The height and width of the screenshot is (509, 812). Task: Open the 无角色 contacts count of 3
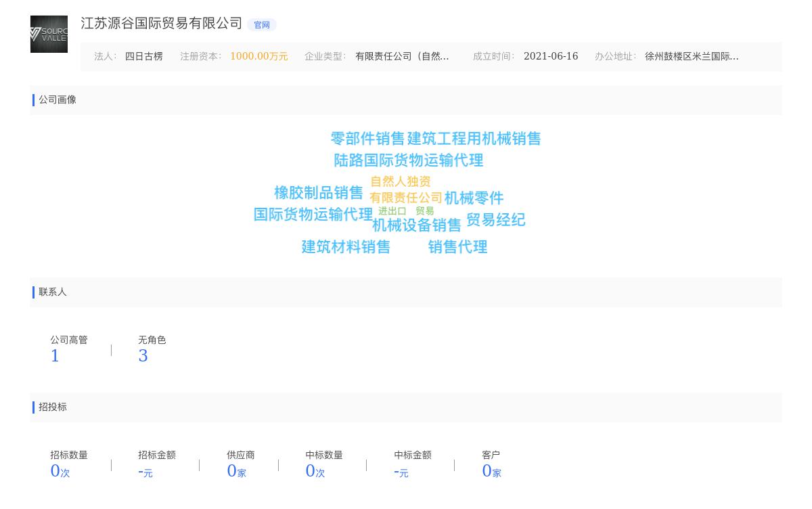point(143,356)
